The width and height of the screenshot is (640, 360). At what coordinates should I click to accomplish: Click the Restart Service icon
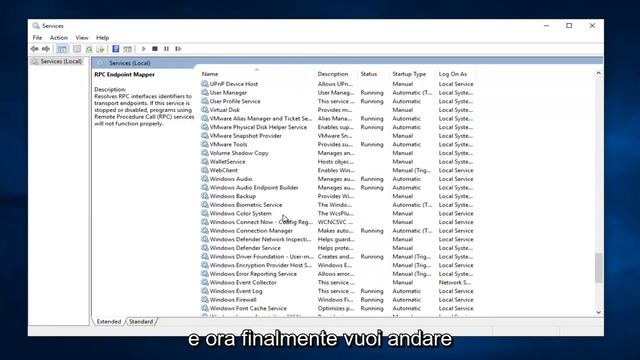point(178,49)
